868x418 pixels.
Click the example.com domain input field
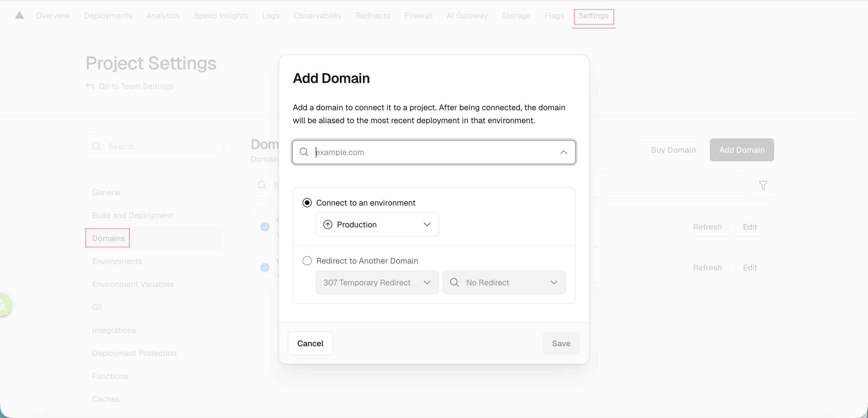coord(431,152)
